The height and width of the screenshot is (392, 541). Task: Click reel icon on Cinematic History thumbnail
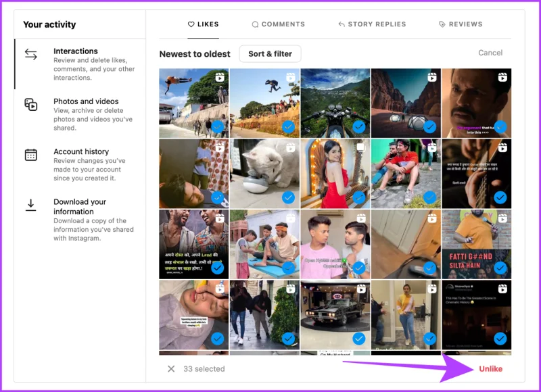(502, 289)
